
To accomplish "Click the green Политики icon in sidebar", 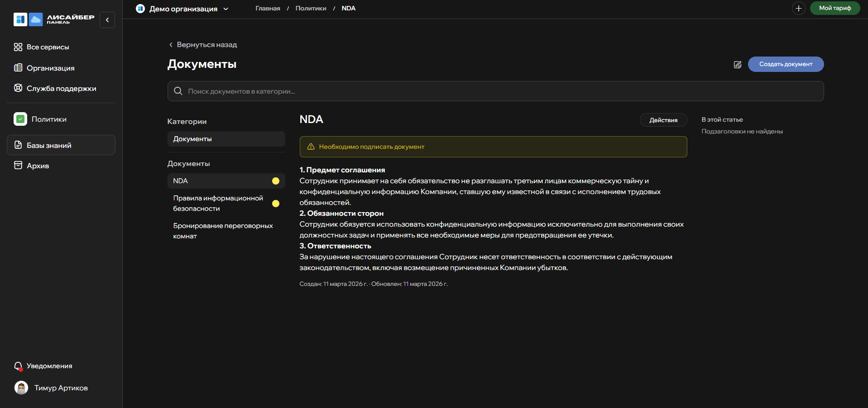I will click(x=20, y=119).
